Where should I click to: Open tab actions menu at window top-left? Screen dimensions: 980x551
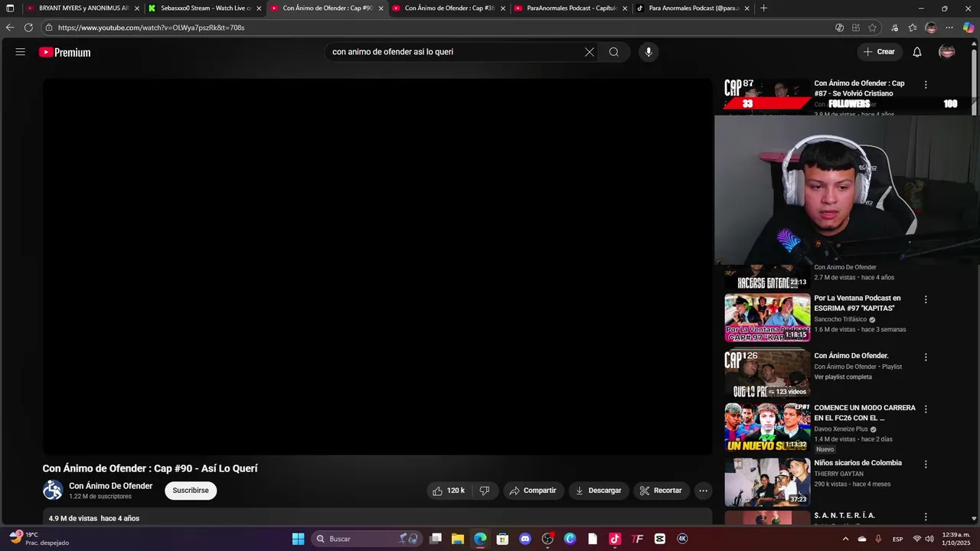point(10,8)
